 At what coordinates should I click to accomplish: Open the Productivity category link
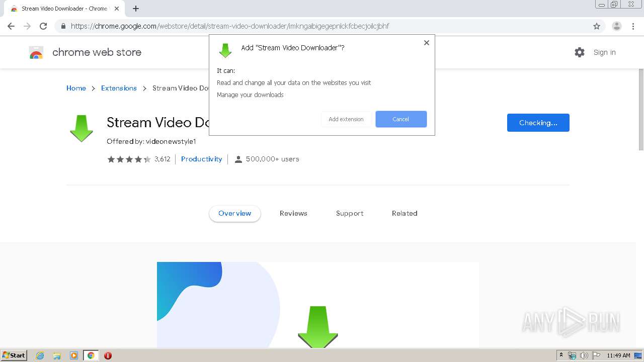(201, 159)
